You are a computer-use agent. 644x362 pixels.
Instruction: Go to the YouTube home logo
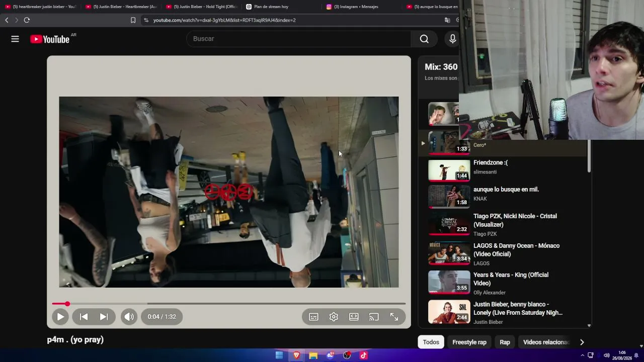coord(50,39)
